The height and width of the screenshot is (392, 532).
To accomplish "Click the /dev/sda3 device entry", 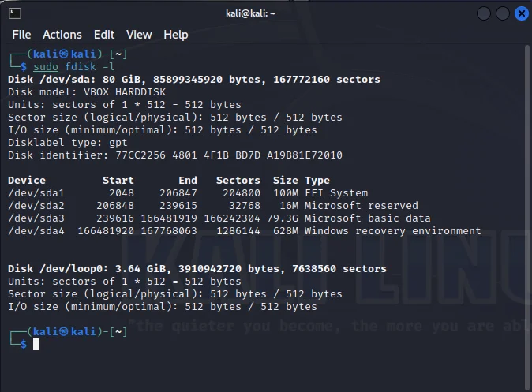I will pyautogui.click(x=36, y=218).
